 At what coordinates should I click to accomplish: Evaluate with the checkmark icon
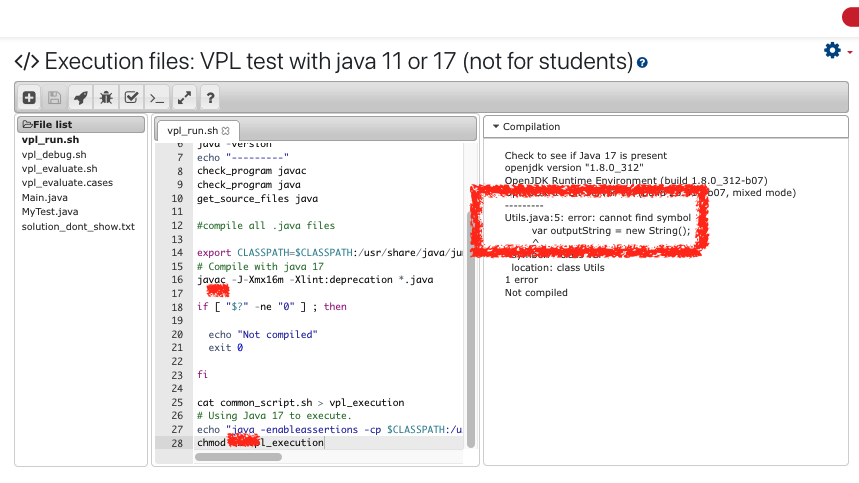click(131, 98)
